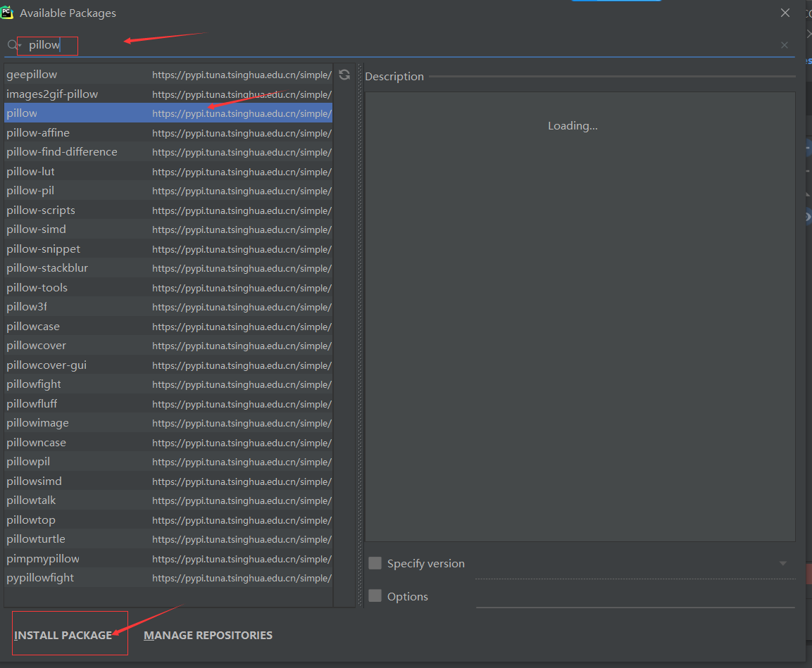
Task: Select the pillow-stackblur package
Action: point(168,268)
